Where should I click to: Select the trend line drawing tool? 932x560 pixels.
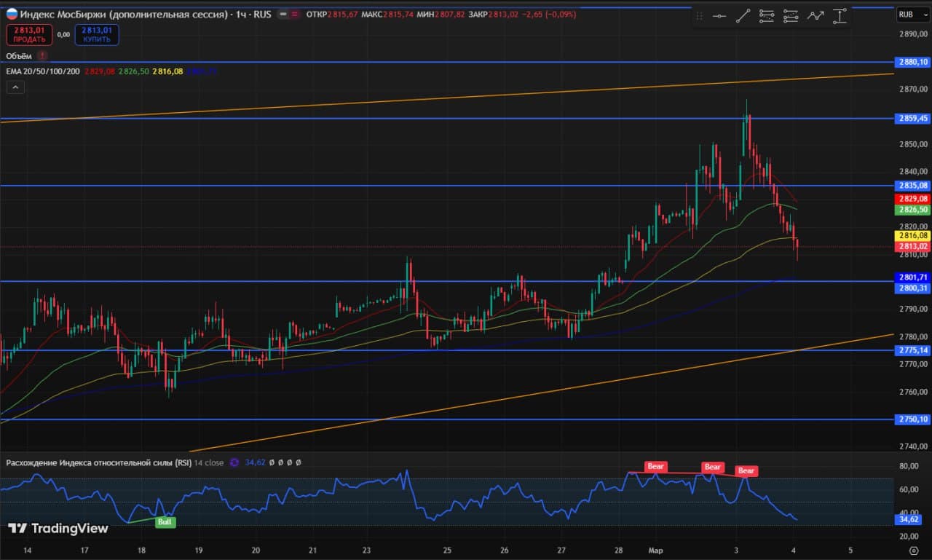pos(743,16)
